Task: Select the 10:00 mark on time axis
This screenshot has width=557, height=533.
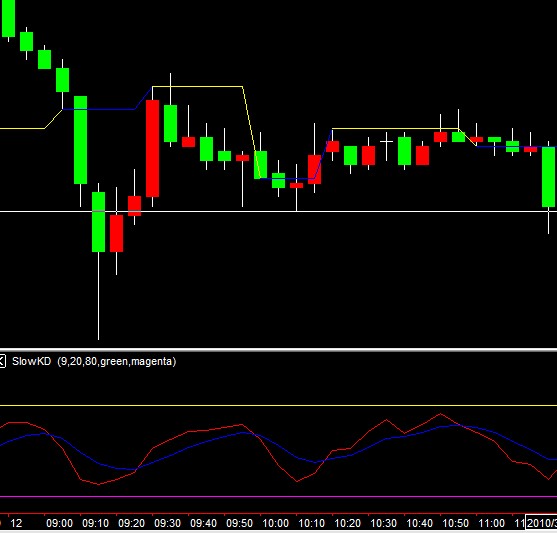Action: (x=276, y=523)
